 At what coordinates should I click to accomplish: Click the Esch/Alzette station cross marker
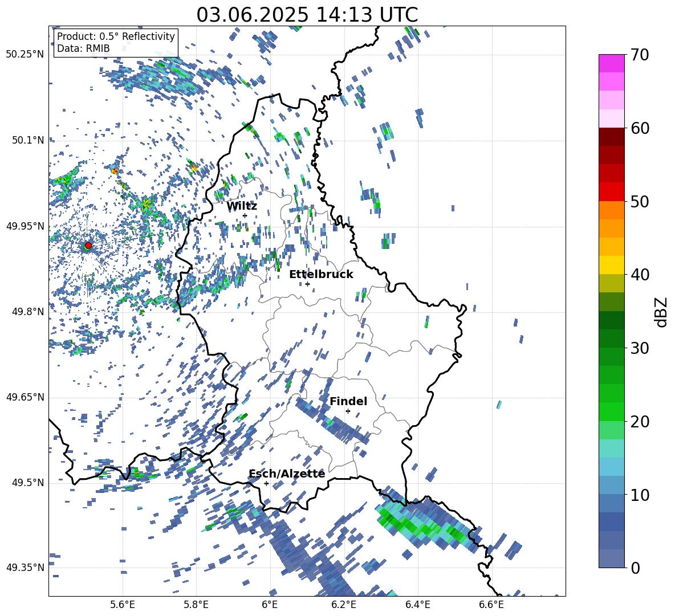pos(266,483)
